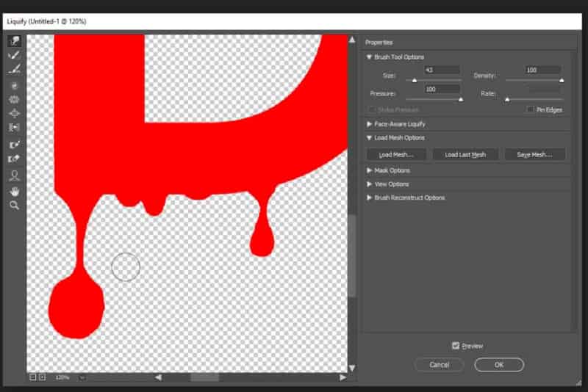This screenshot has width=588, height=392.
Task: Expand the Face-Aware Liquify section
Action: pyautogui.click(x=369, y=124)
